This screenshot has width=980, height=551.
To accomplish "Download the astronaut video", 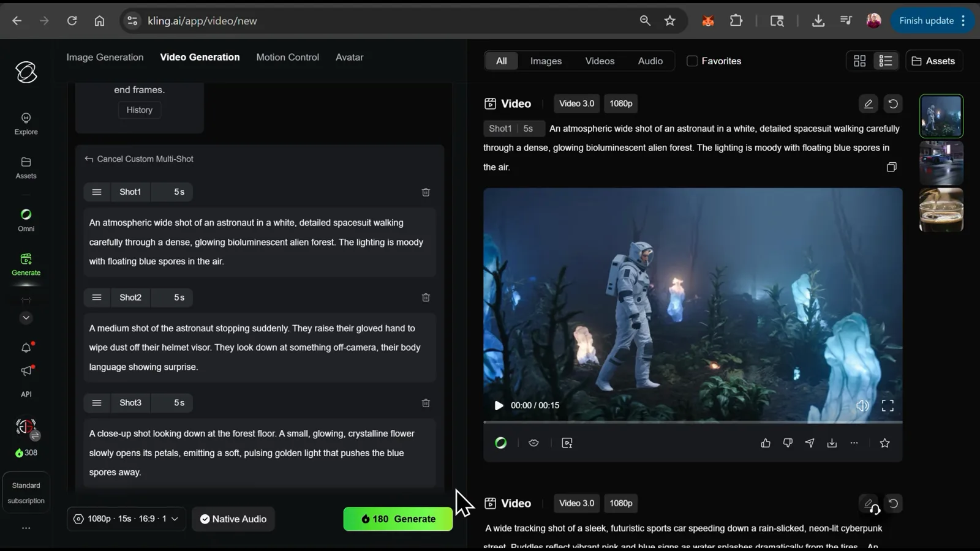I will click(832, 443).
